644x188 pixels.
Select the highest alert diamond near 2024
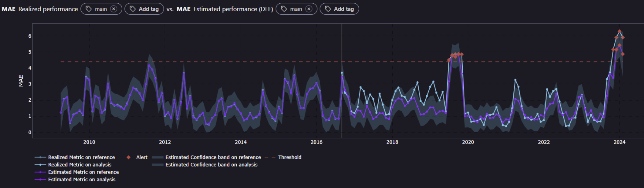620,32
